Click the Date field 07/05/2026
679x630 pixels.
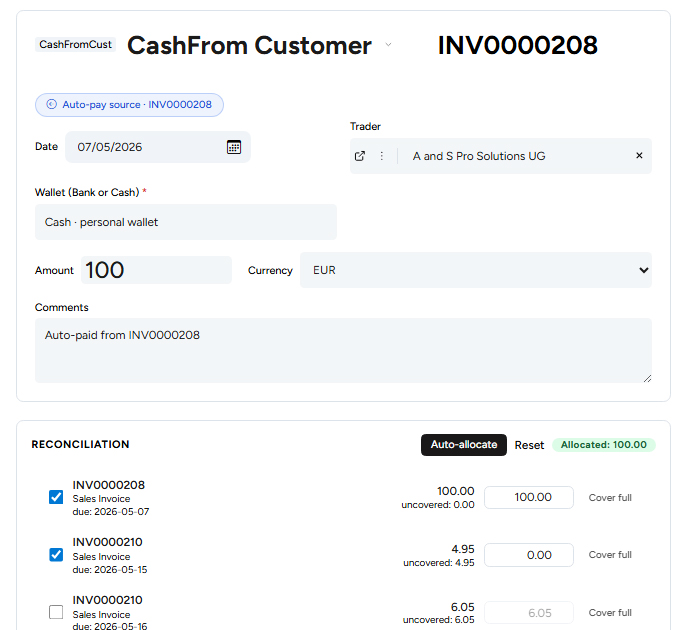(158, 147)
